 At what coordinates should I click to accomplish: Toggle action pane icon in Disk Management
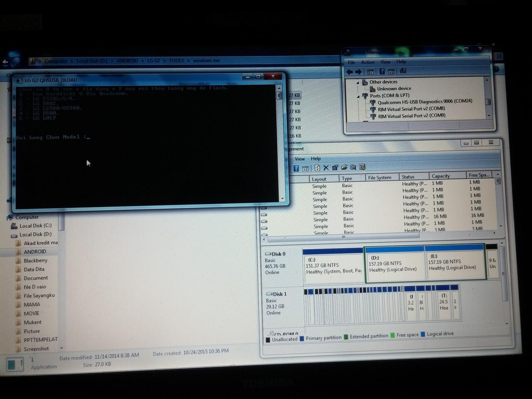[305, 168]
